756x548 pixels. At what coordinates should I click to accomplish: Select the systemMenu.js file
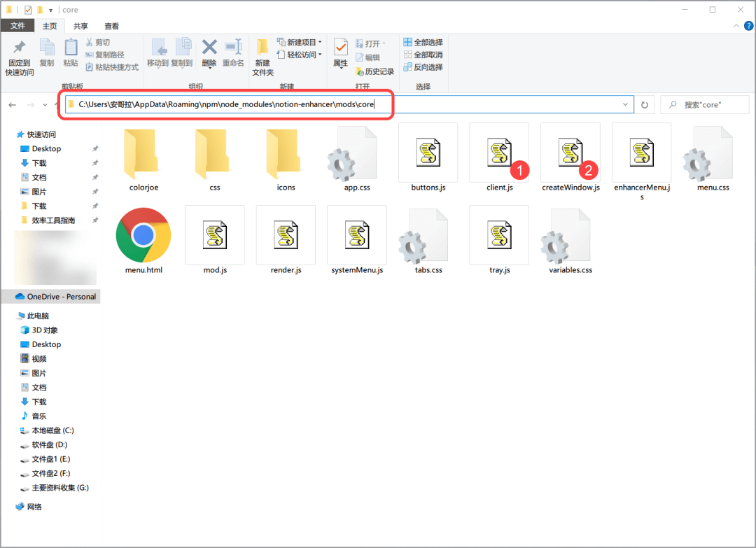pyautogui.click(x=357, y=241)
